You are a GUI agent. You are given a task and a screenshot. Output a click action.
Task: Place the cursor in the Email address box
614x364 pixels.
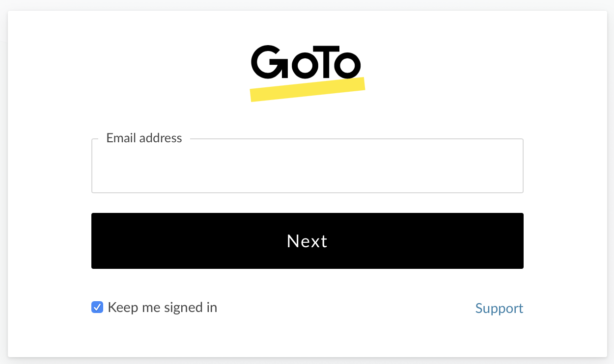tap(307, 166)
